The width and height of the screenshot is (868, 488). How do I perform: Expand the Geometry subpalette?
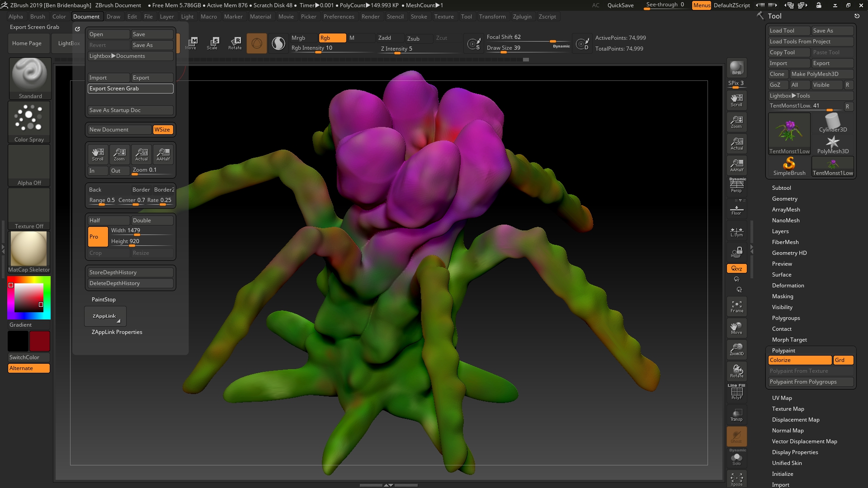(x=785, y=198)
